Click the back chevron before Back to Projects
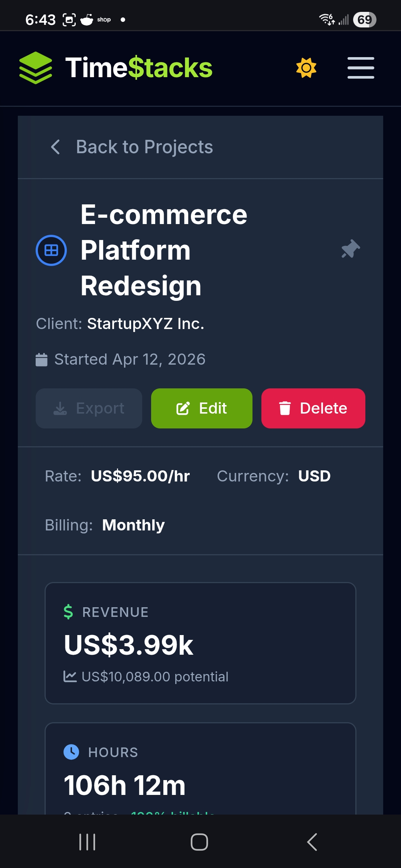 [x=56, y=147]
